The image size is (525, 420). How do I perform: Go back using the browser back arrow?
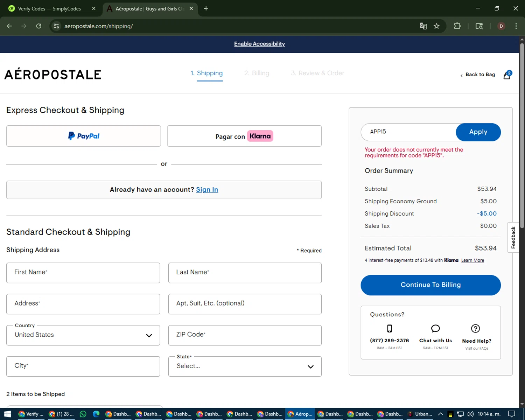coord(9,26)
